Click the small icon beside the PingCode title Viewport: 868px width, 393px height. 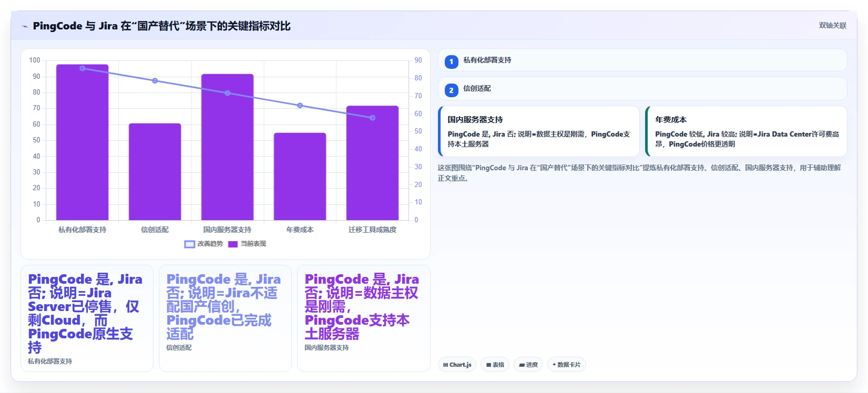pyautogui.click(x=25, y=26)
